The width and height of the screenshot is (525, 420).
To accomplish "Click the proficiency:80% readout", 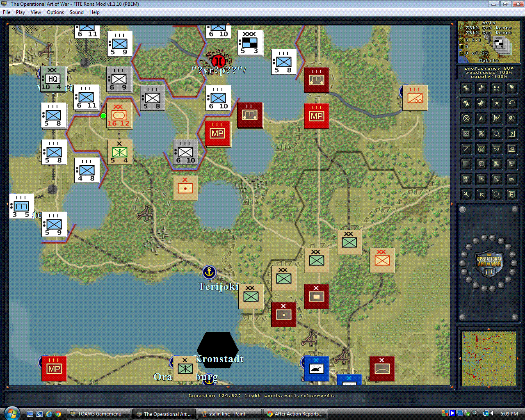I will pos(488,68).
